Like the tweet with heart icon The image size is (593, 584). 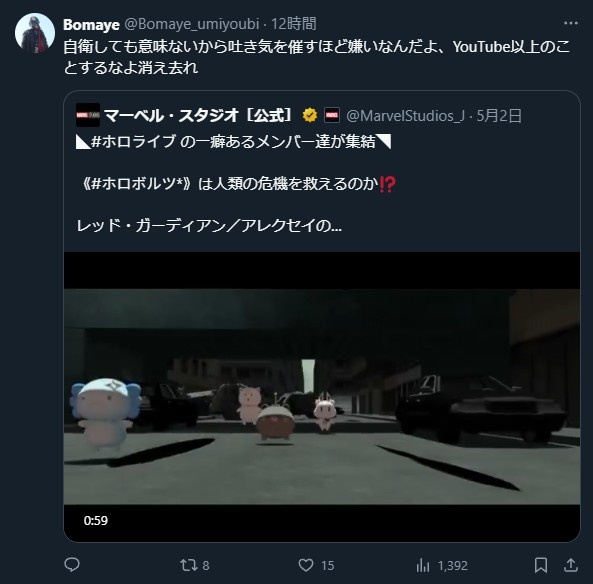[x=306, y=565]
